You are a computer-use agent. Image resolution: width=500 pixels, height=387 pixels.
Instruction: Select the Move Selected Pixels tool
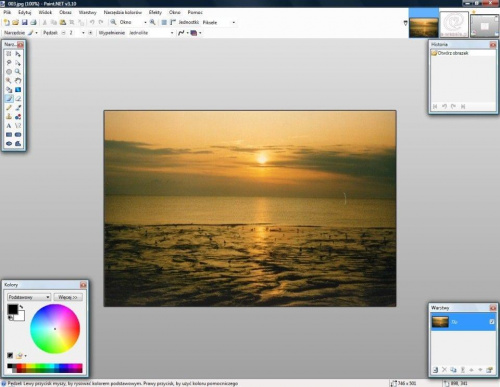click(x=18, y=54)
